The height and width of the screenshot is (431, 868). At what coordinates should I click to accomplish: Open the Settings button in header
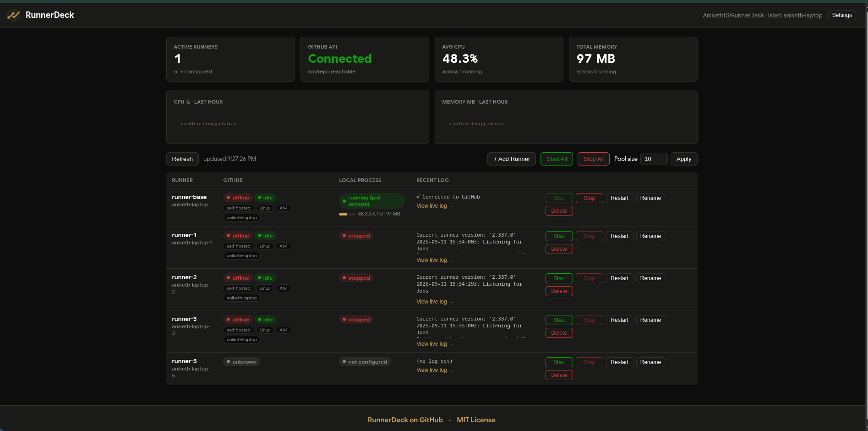click(x=842, y=15)
